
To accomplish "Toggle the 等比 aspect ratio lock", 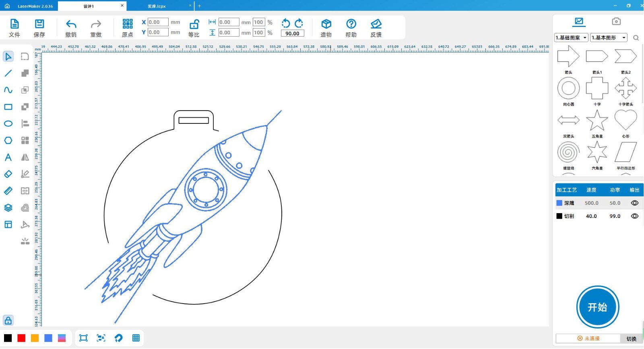I will pos(194,25).
